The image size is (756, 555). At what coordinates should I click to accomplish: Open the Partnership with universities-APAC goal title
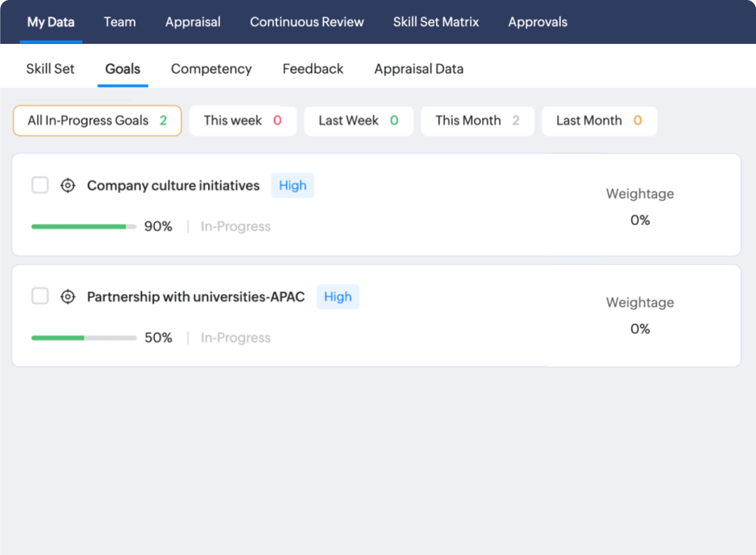click(x=196, y=297)
